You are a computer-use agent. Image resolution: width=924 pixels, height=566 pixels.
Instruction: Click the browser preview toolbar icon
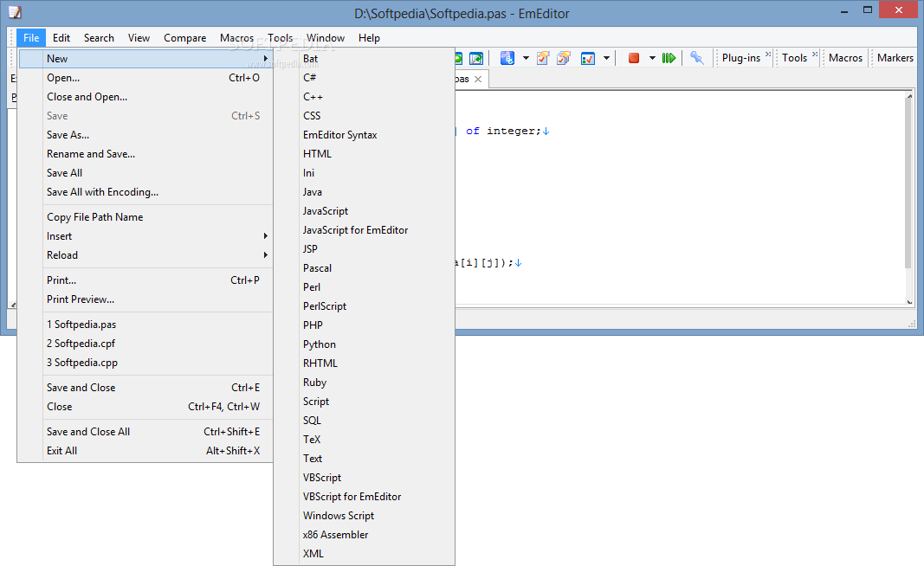click(476, 58)
